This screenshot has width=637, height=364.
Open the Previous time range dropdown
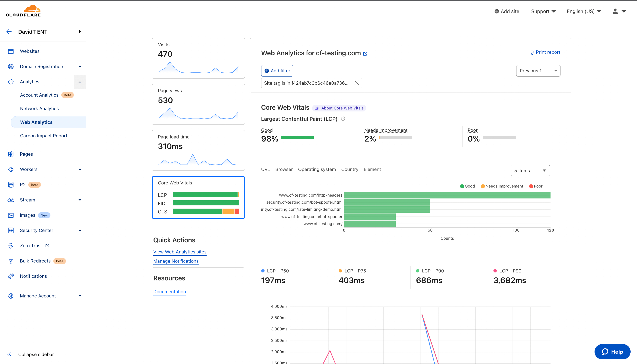[538, 71]
